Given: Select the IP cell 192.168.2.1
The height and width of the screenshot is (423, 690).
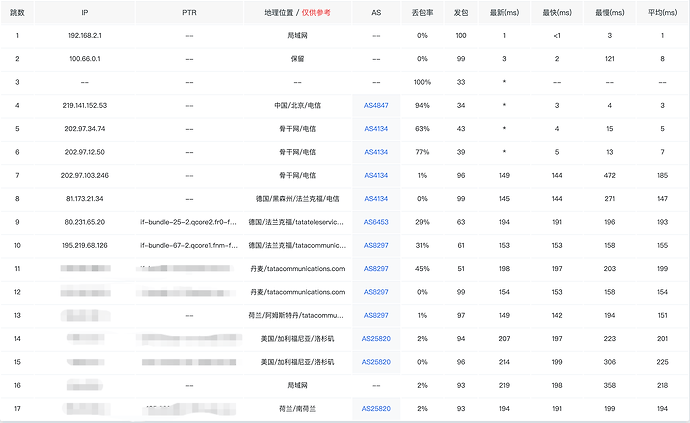Looking at the screenshot, I should tap(84, 35).
